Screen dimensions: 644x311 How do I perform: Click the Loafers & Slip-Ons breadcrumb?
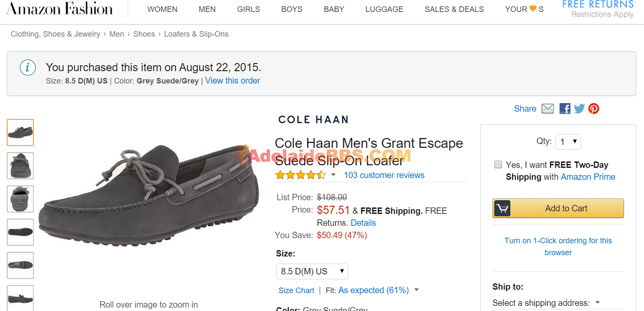click(196, 34)
